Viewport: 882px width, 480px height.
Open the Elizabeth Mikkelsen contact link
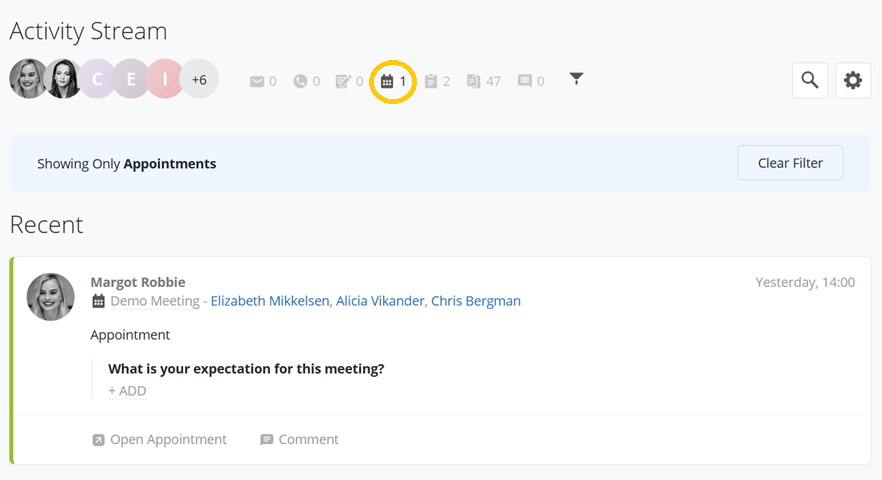point(270,301)
